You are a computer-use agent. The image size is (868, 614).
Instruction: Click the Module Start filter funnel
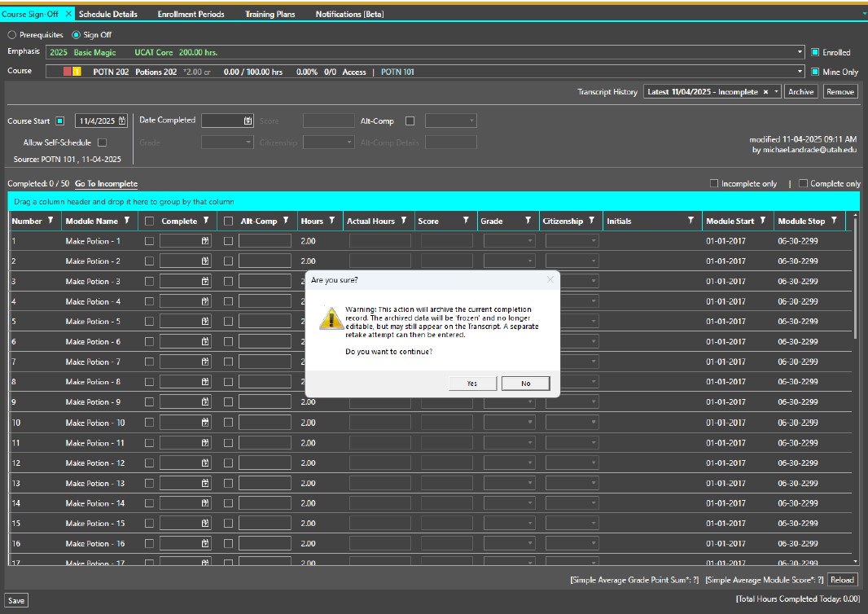coord(763,221)
